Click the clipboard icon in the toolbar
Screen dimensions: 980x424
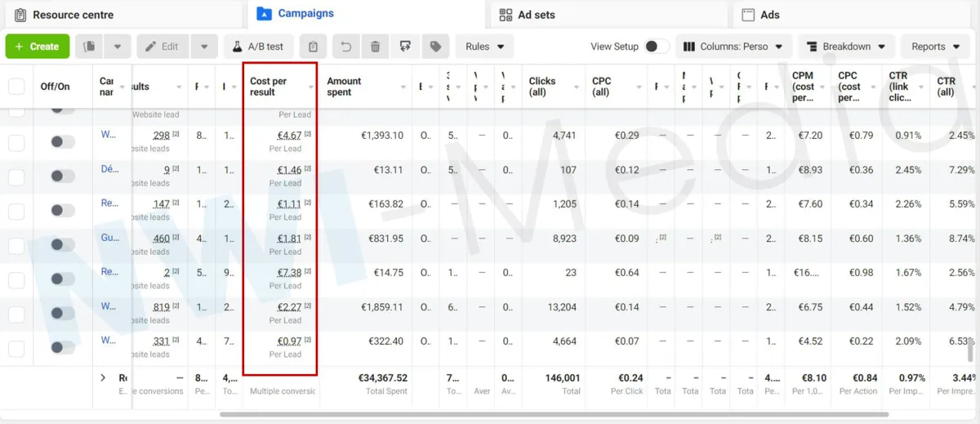314,47
